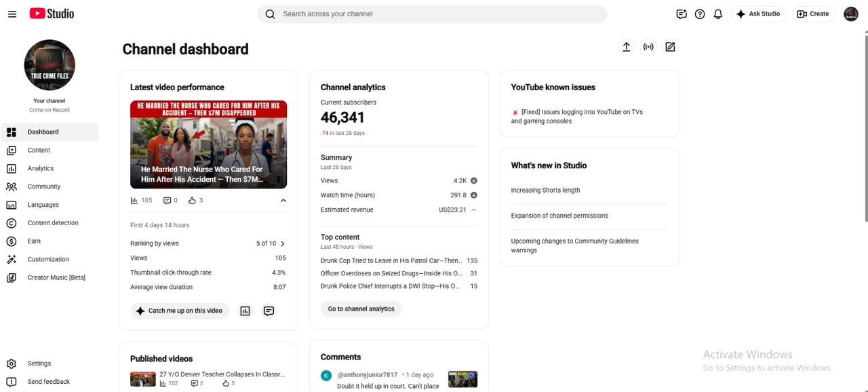Screen dimensions: 868x392
Task: Click the 46,341 subscribers count
Action: [x=342, y=117]
